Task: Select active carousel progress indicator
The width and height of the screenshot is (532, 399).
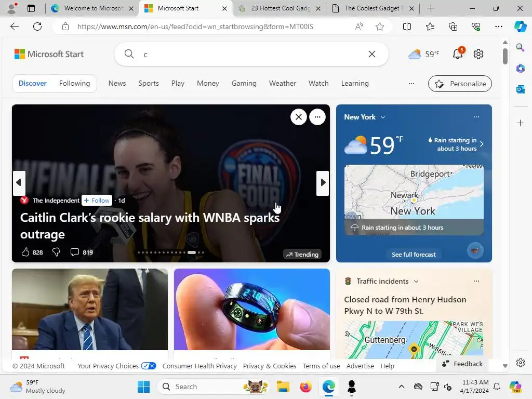Action: click(192, 252)
